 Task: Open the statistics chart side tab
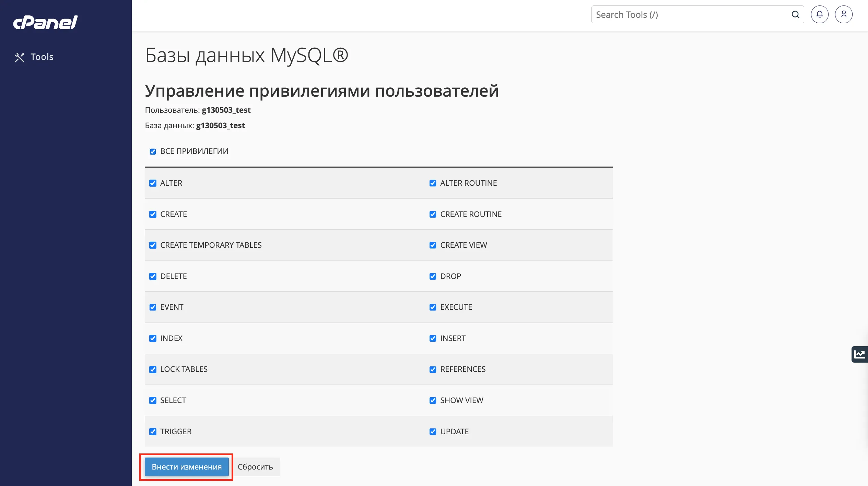[x=860, y=354]
